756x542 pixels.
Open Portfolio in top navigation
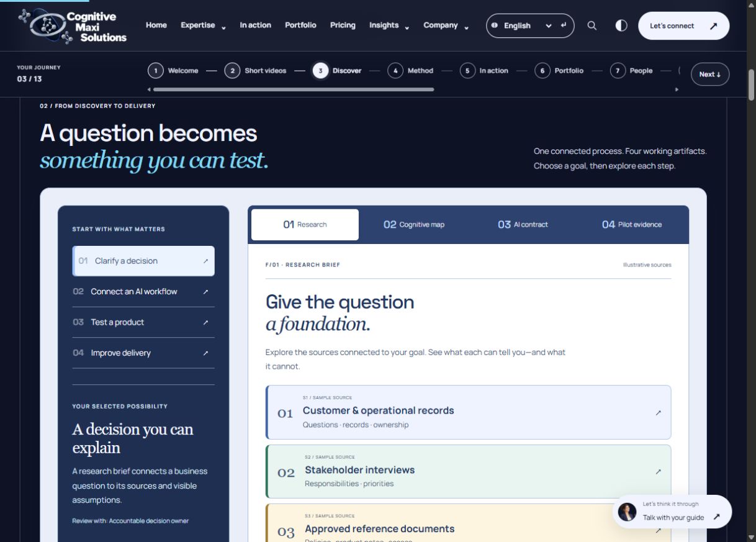(x=300, y=25)
